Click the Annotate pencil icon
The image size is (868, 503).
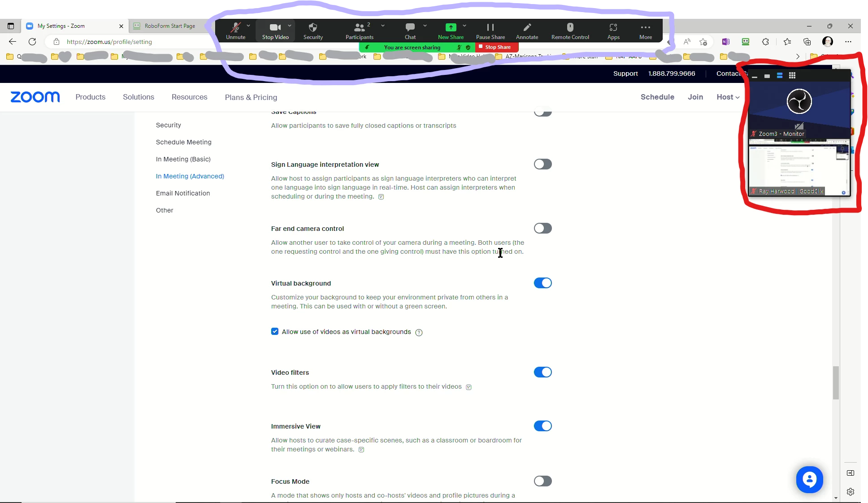(527, 28)
